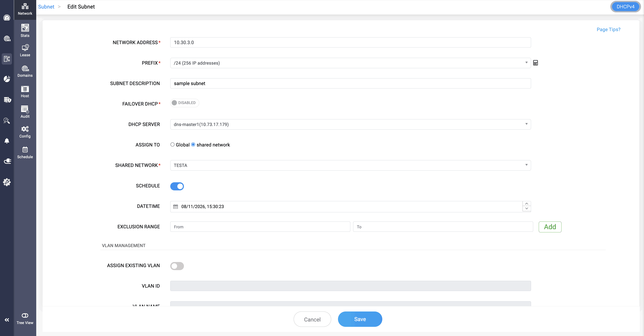Open the Shared Network dropdown
This screenshot has width=644, height=336.
(351, 165)
